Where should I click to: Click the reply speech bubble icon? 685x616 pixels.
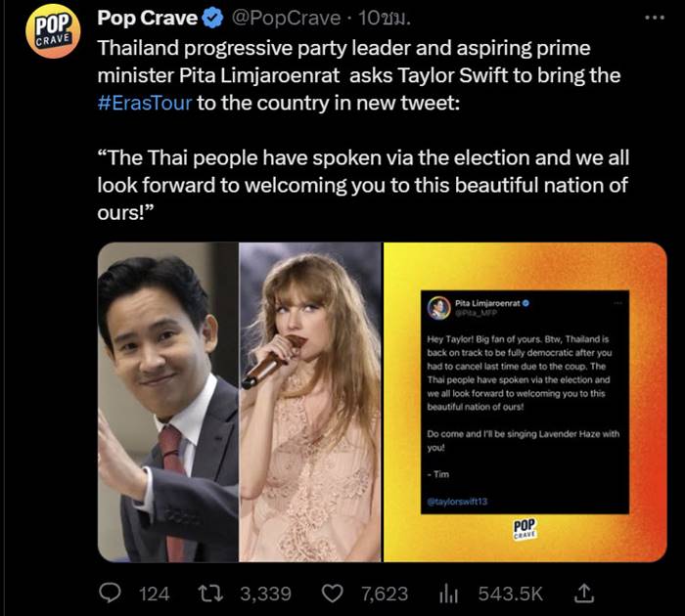click(x=111, y=593)
